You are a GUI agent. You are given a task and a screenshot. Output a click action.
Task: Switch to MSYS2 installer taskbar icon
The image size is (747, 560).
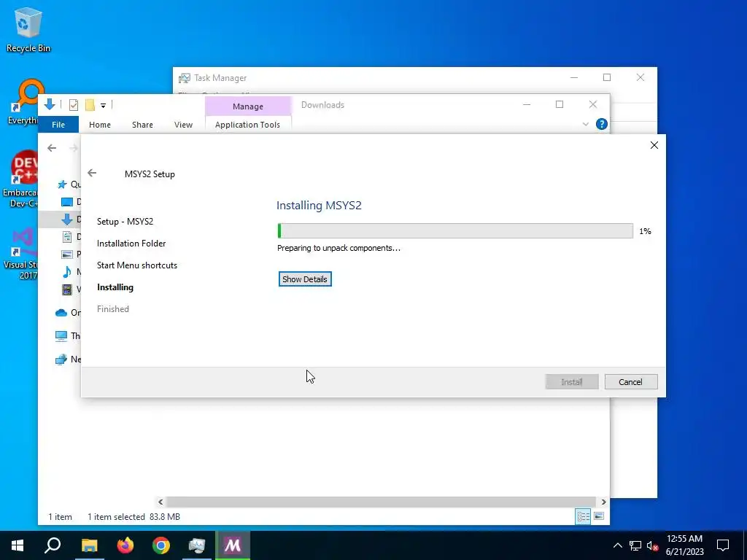(x=233, y=545)
